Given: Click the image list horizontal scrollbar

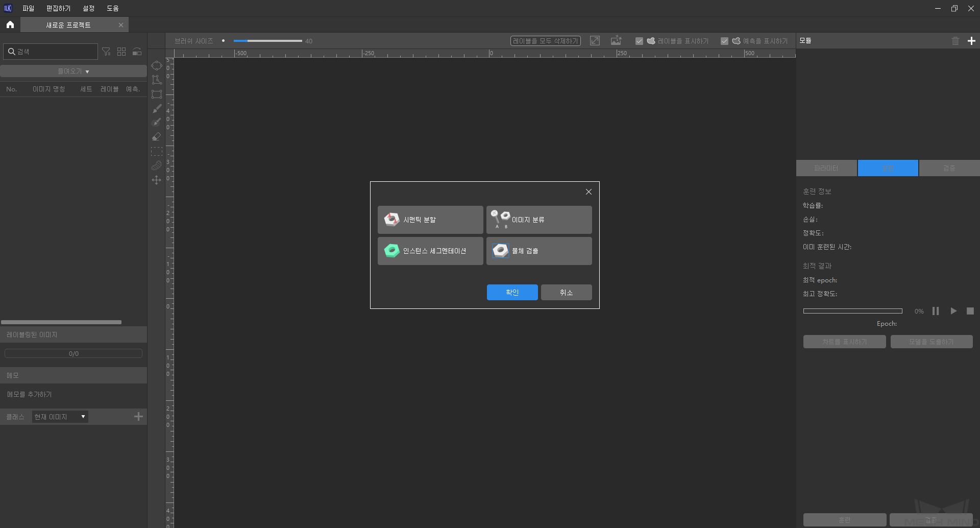Looking at the screenshot, I should click(61, 322).
